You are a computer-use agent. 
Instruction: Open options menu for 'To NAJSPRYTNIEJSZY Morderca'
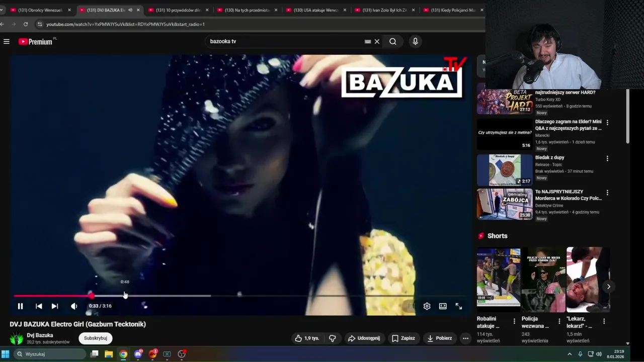[607, 193]
